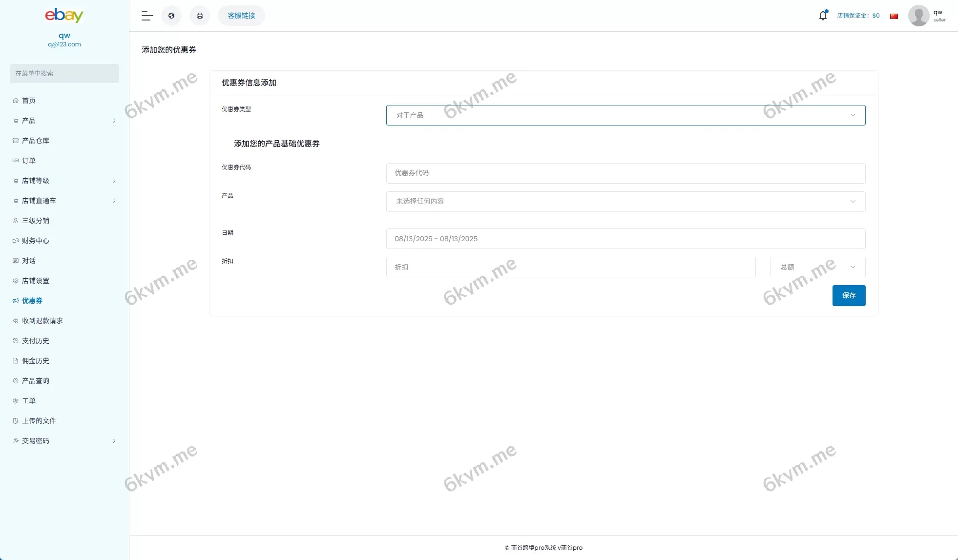This screenshot has height=560, width=958.
Task: Open the notification bell icon
Action: (823, 15)
